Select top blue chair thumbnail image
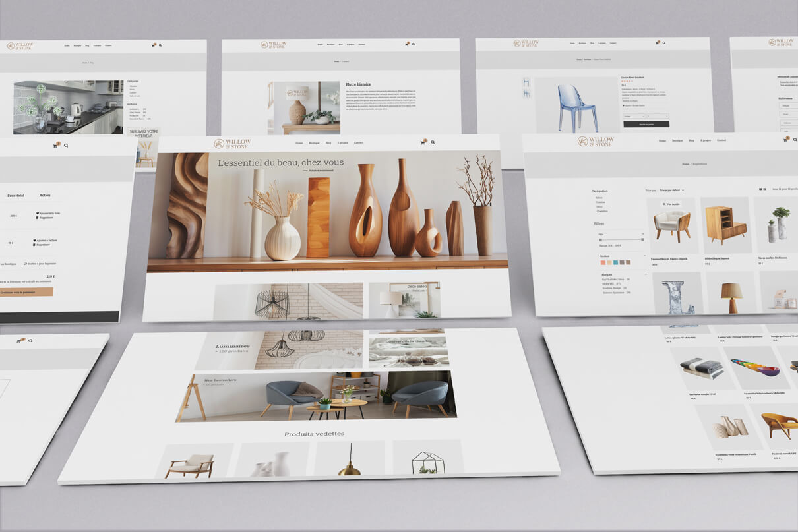Viewport: 798px width, 532px height. [x=526, y=82]
